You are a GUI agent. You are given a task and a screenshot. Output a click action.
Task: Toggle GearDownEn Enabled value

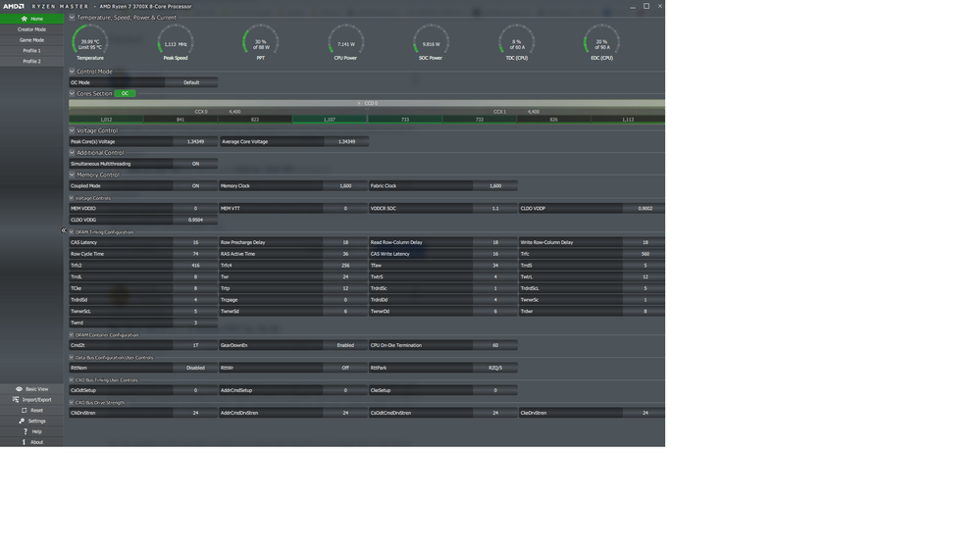pos(345,345)
